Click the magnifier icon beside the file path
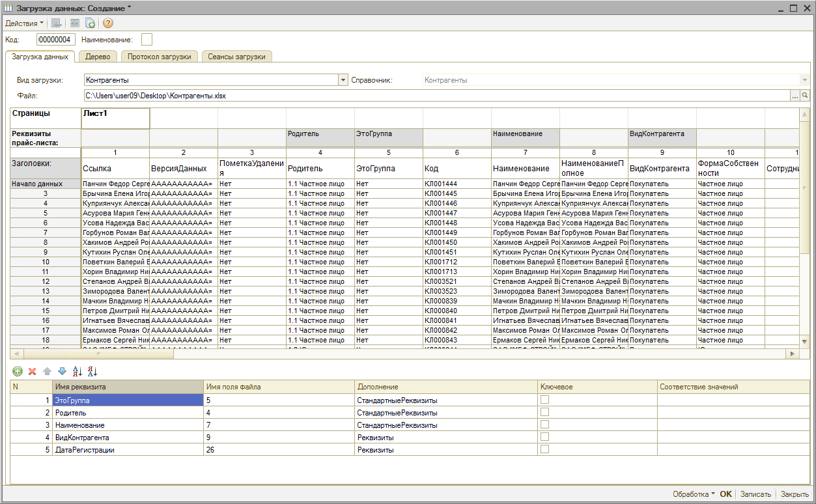 click(x=805, y=96)
